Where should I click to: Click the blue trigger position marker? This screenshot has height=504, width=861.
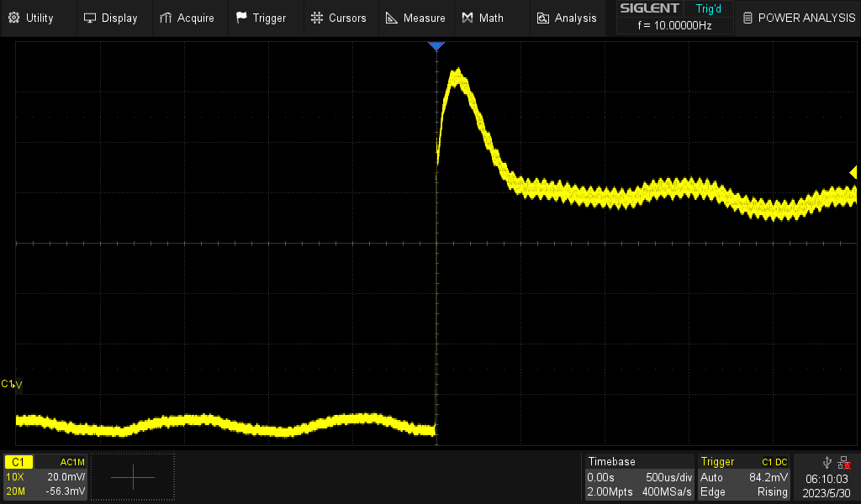click(436, 46)
